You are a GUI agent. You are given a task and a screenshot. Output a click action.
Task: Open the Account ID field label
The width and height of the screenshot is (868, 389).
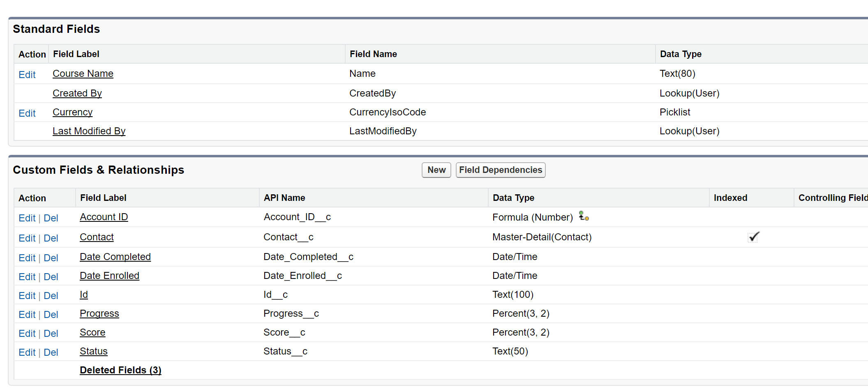tap(104, 217)
